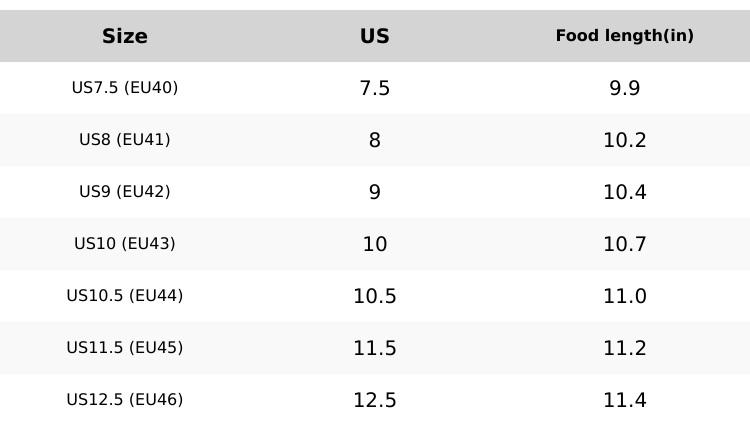Select the US7.5 (EU40) size cell
Viewport: 750px width, 426px height.
pyautogui.click(x=125, y=88)
